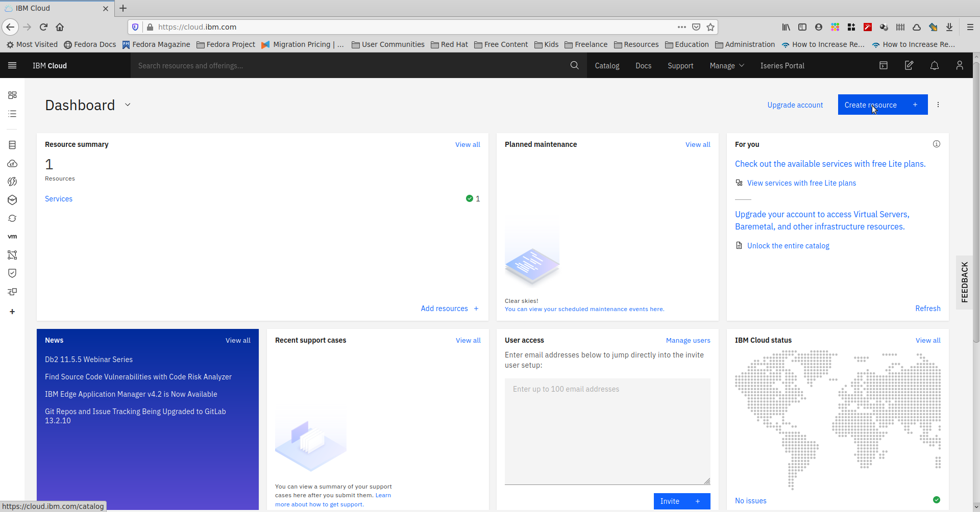Open the Docs menu item
This screenshot has width=980, height=512.
pyautogui.click(x=643, y=65)
